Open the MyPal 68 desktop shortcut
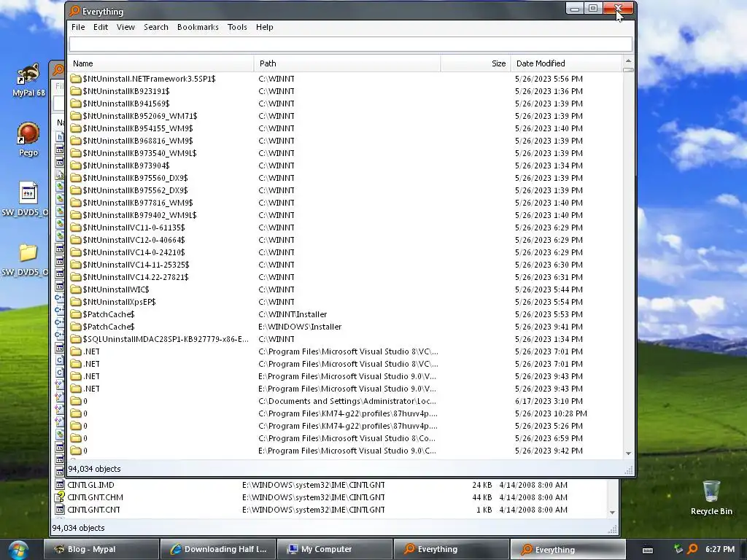Viewport: 747px width, 560px height. [28, 80]
